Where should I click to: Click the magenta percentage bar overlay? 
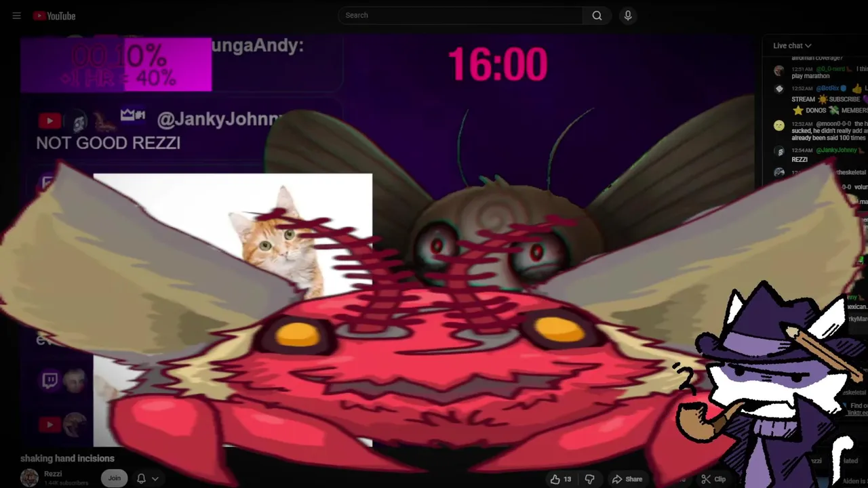pos(116,64)
